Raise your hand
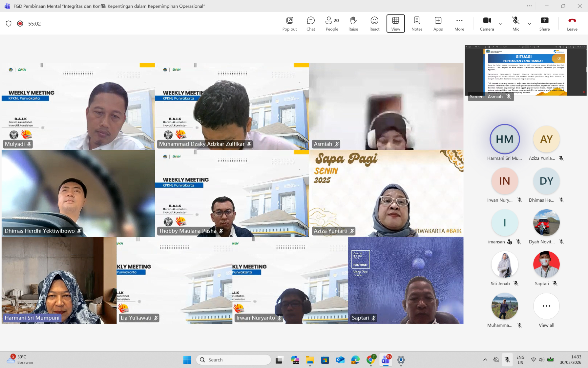The height and width of the screenshot is (368, 588). 353,23
